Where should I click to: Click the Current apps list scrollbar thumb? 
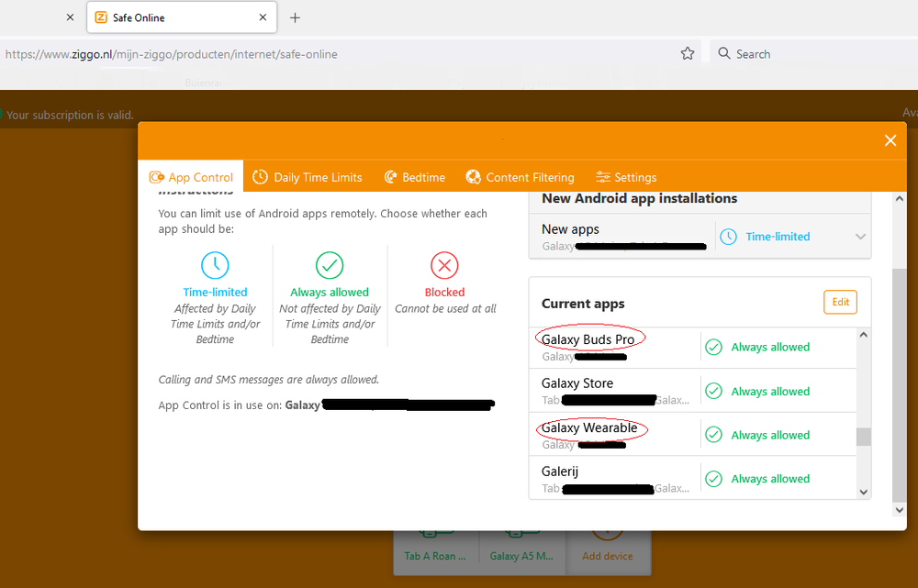pyautogui.click(x=864, y=437)
